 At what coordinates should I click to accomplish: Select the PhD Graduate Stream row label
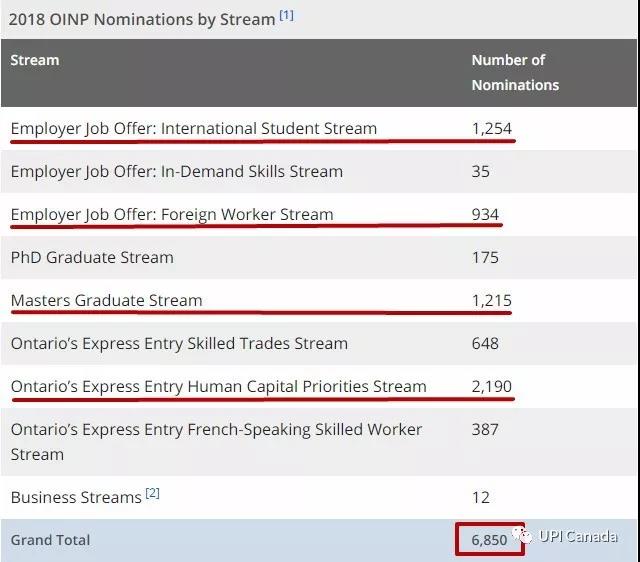[x=92, y=257]
